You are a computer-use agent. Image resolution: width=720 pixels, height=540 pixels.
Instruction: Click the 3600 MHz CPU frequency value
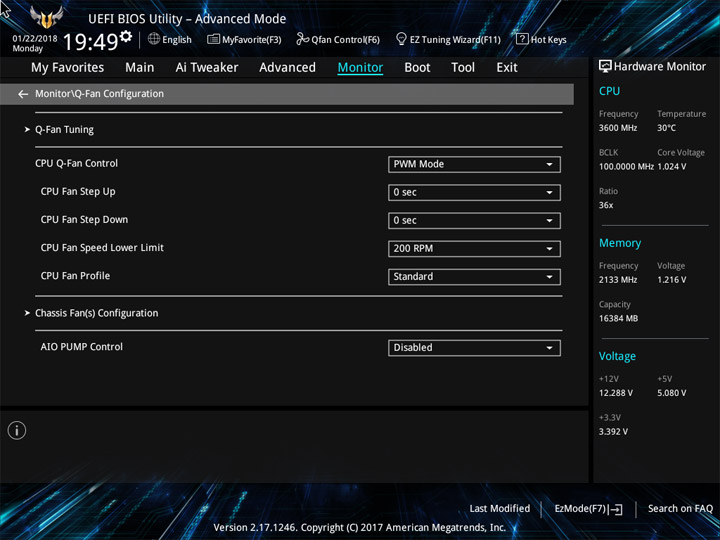click(x=618, y=128)
